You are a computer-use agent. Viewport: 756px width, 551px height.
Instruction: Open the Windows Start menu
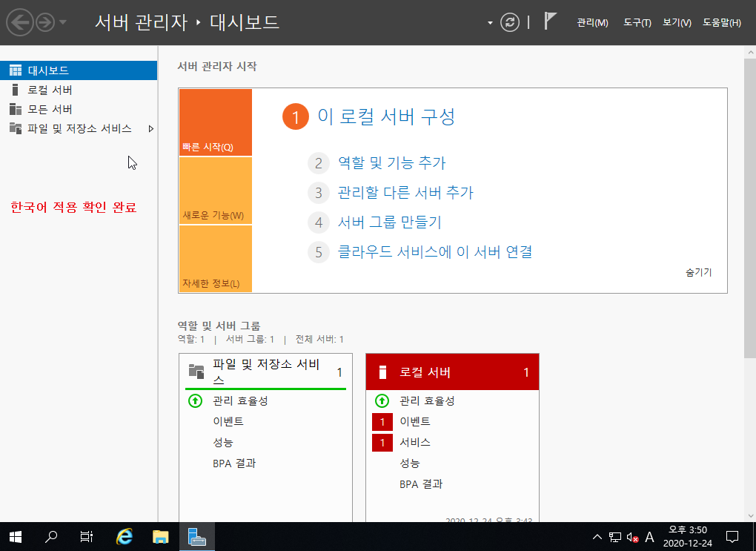[16, 536]
